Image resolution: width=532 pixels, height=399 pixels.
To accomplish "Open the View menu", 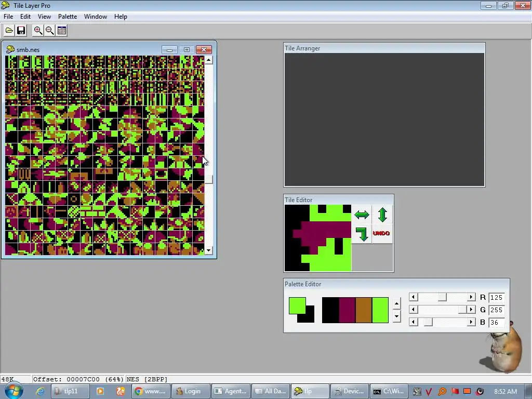I will (x=44, y=16).
